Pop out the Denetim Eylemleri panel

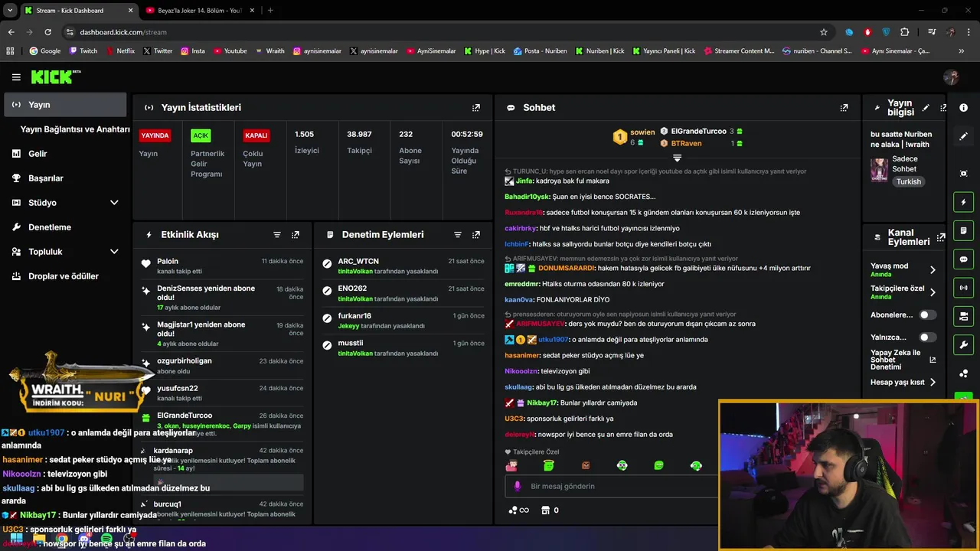476,235
